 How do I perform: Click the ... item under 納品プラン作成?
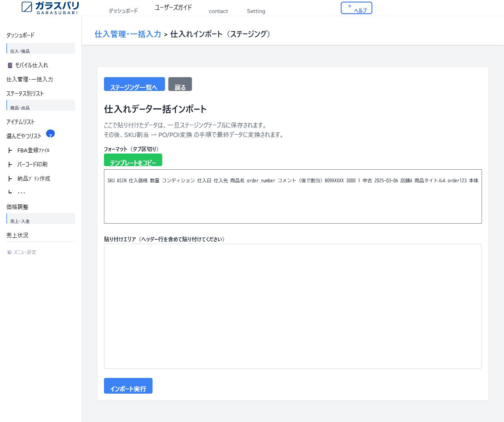click(x=22, y=192)
